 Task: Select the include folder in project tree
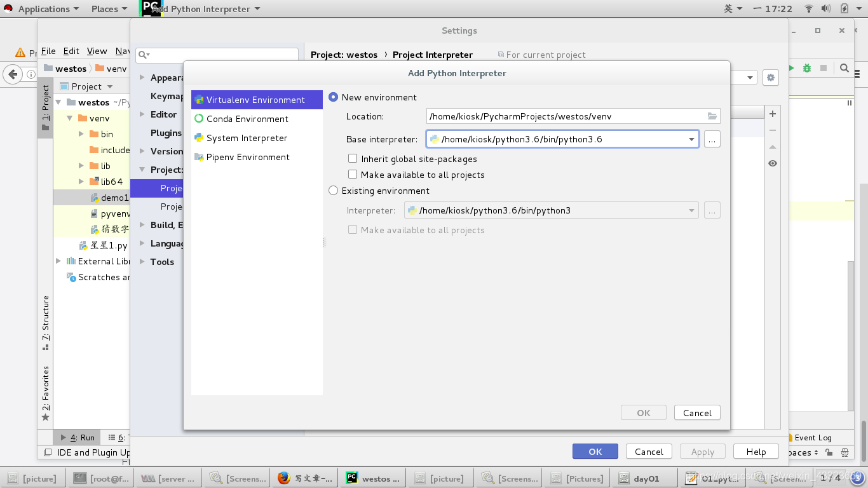pyautogui.click(x=109, y=150)
